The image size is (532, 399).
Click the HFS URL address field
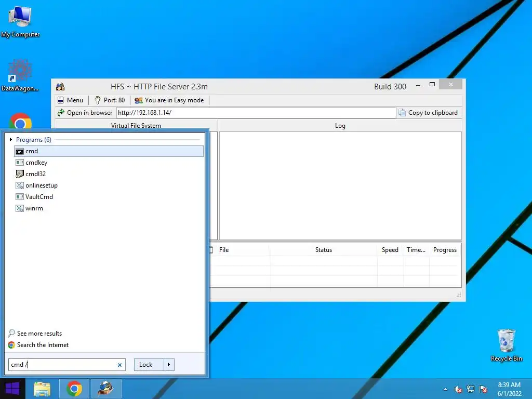pos(256,113)
